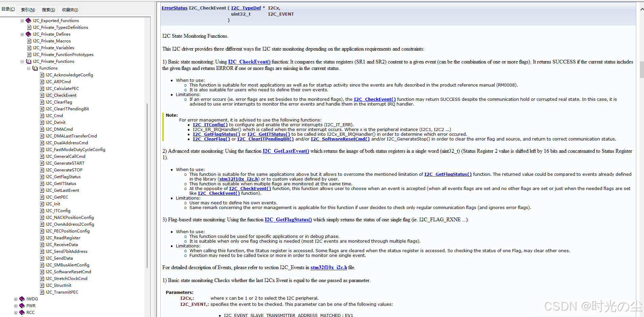This screenshot has width=644, height=317.
Task: Open I2C_GetLastEvent tree entry
Action: [62, 190]
